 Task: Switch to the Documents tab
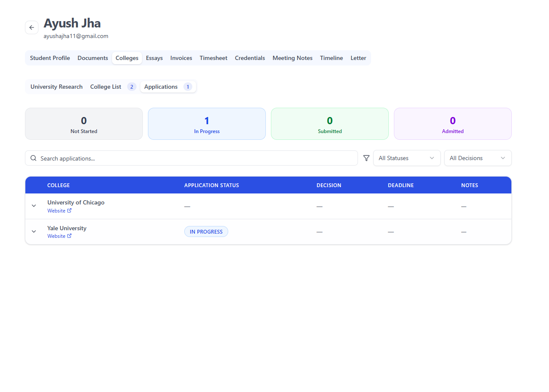(93, 58)
